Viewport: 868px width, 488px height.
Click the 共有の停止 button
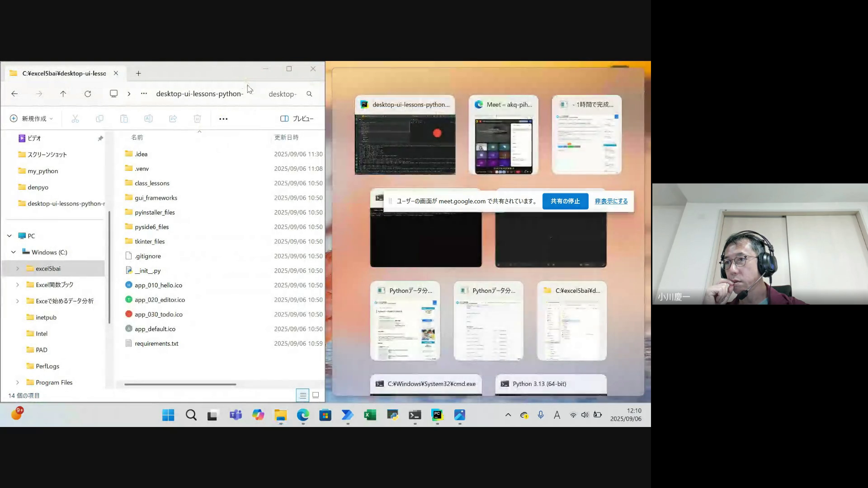click(x=565, y=201)
